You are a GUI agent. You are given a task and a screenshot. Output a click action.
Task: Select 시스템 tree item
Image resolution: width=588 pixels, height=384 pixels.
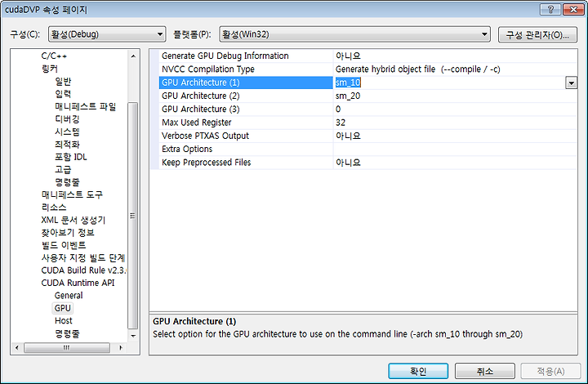click(67, 132)
